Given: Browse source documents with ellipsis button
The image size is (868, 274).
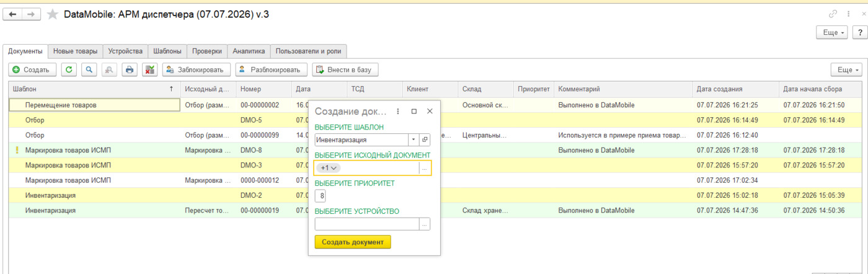Looking at the screenshot, I should (x=424, y=168).
